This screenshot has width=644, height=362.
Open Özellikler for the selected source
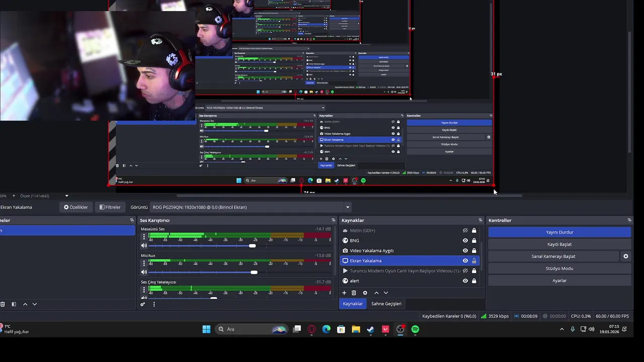pos(76,207)
